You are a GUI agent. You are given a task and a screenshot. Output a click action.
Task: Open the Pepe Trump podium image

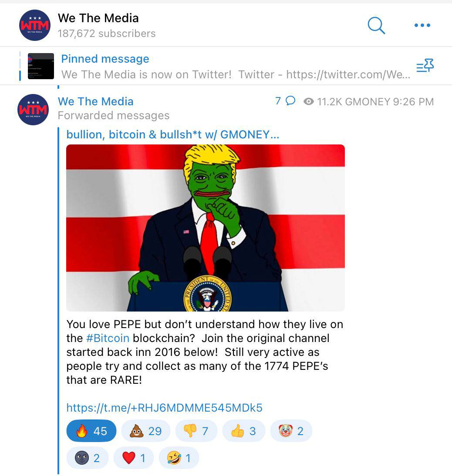(x=206, y=228)
